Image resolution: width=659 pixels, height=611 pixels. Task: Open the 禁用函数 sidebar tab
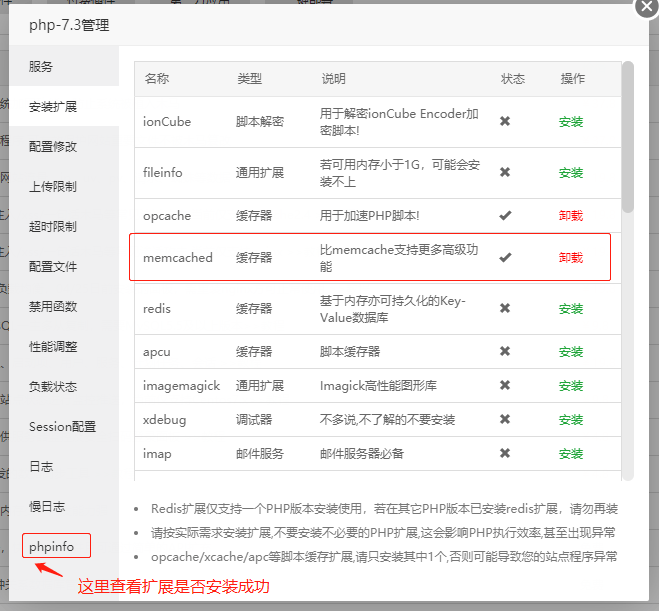[64, 306]
